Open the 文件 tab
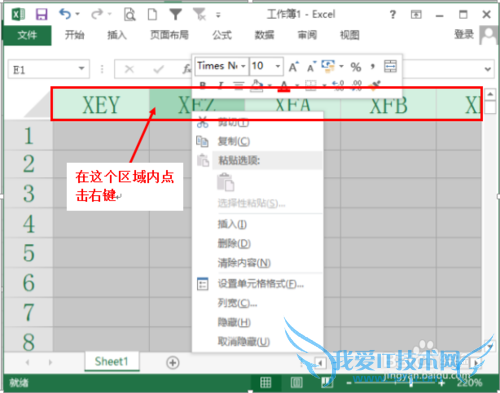The height and width of the screenshot is (393, 500). coord(27,35)
